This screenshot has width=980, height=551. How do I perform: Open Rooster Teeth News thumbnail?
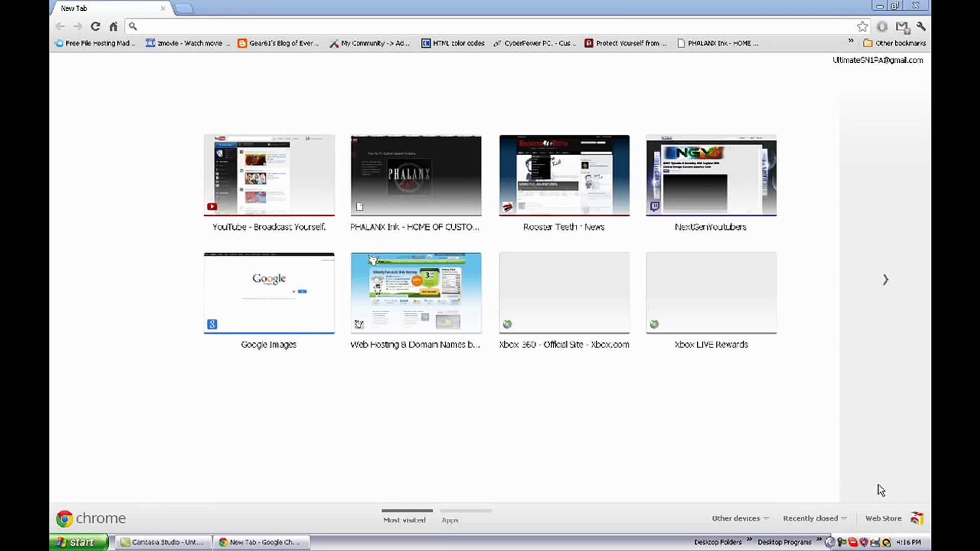tap(564, 176)
